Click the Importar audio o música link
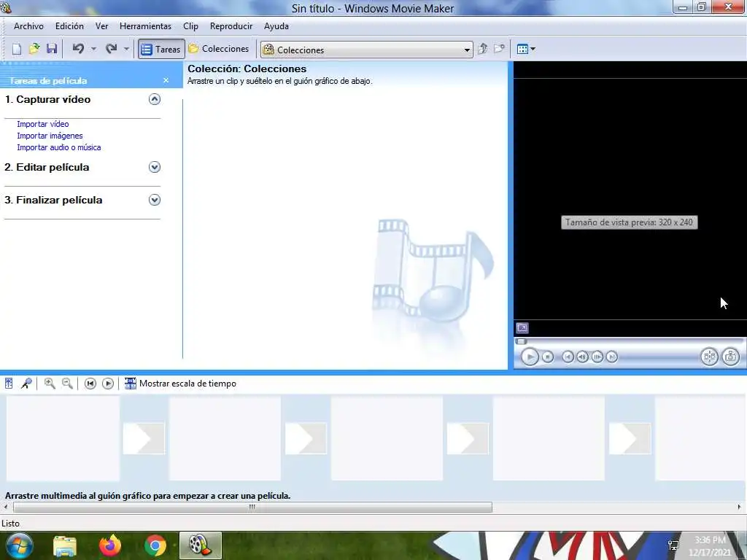Screen dimensions: 747x560 pyautogui.click(x=59, y=147)
